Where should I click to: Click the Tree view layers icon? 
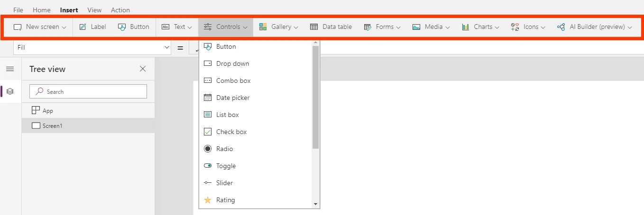coord(10,91)
